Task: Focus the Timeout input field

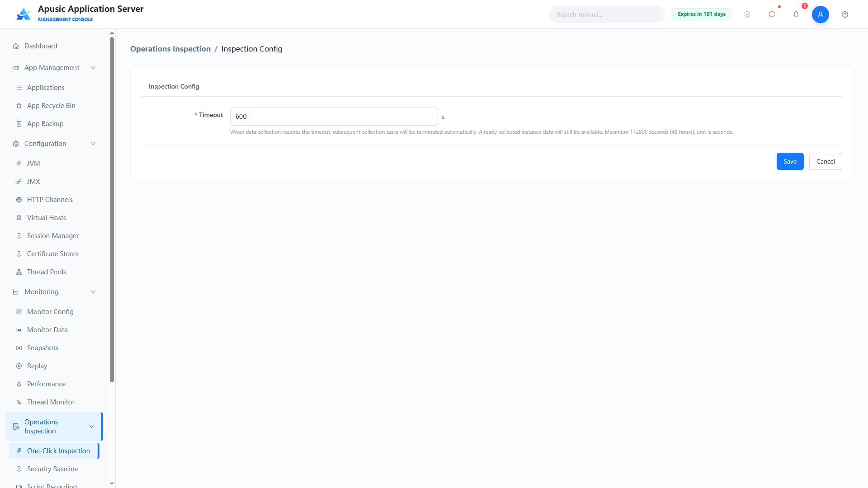Action: click(x=334, y=117)
